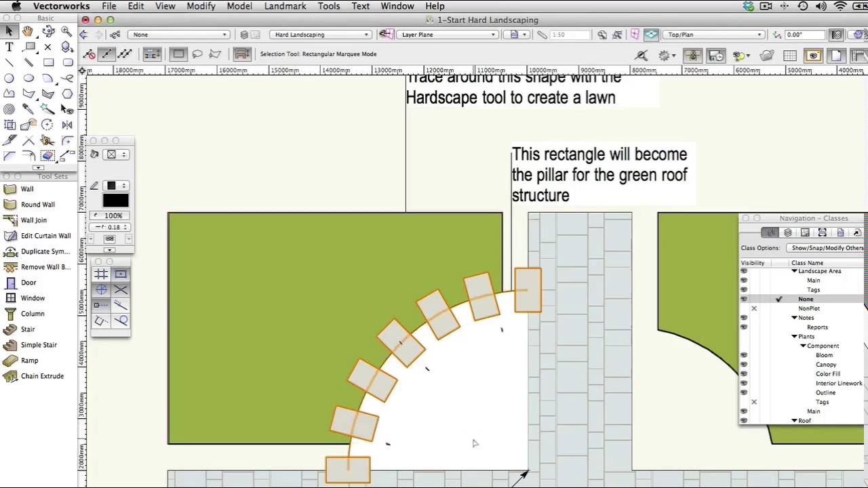Open the Apple menu
This screenshot has height=488, width=868.
pos(16,6)
